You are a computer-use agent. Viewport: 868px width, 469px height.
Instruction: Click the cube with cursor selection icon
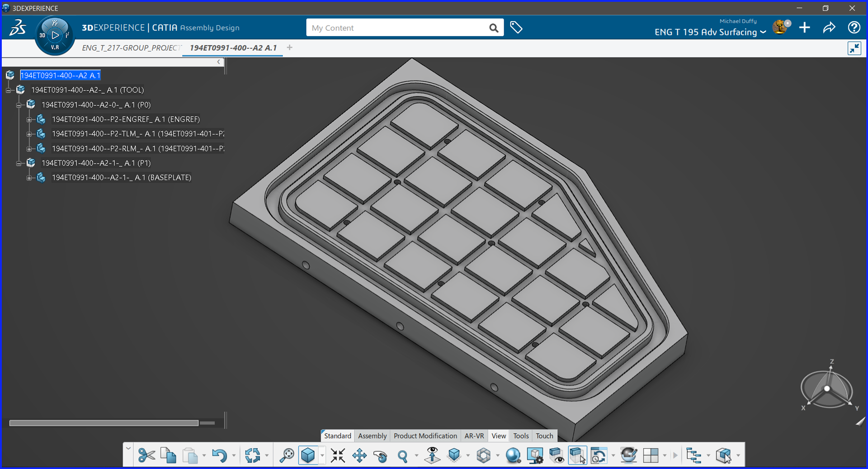click(x=724, y=455)
